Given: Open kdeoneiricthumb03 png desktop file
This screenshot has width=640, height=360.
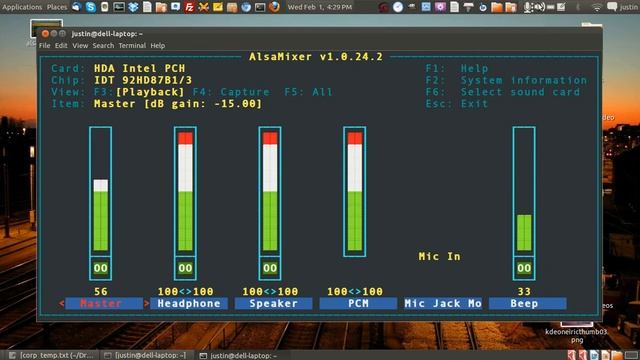Looking at the screenshot, I should 576,331.
